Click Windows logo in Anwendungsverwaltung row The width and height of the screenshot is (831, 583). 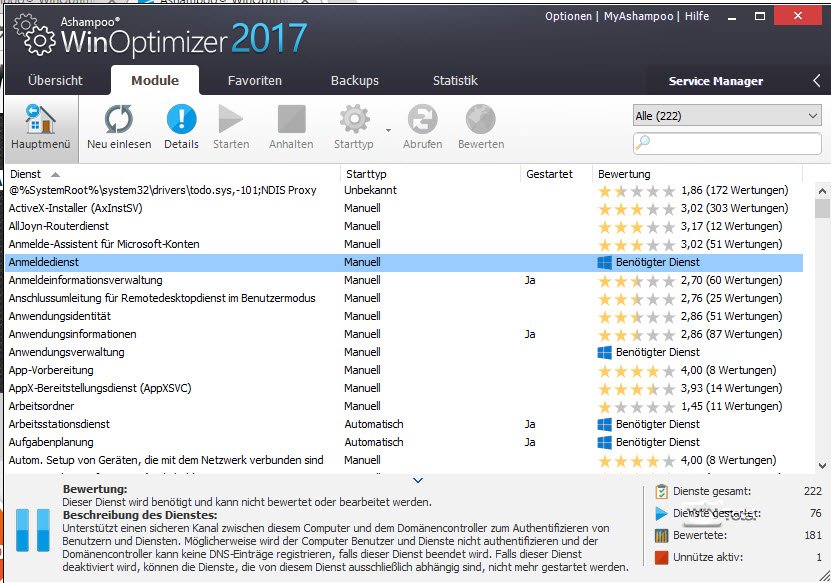[604, 352]
